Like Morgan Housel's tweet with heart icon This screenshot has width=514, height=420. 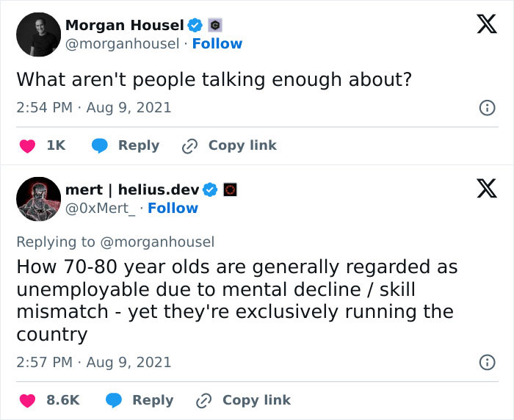pos(27,146)
